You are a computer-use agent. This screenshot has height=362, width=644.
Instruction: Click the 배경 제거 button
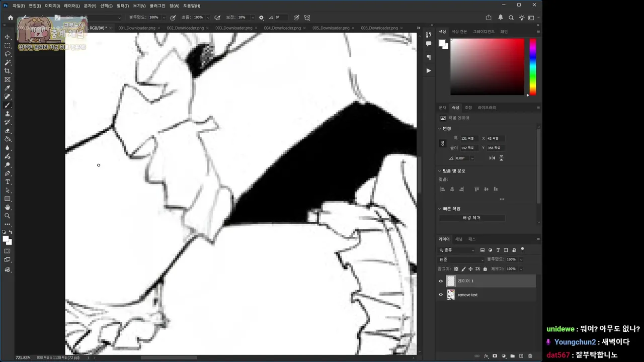472,218
